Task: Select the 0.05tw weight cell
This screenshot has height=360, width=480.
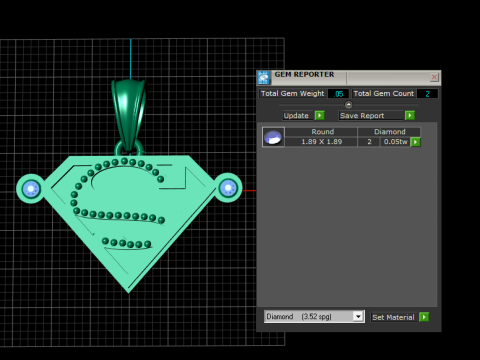Action: 395,142
